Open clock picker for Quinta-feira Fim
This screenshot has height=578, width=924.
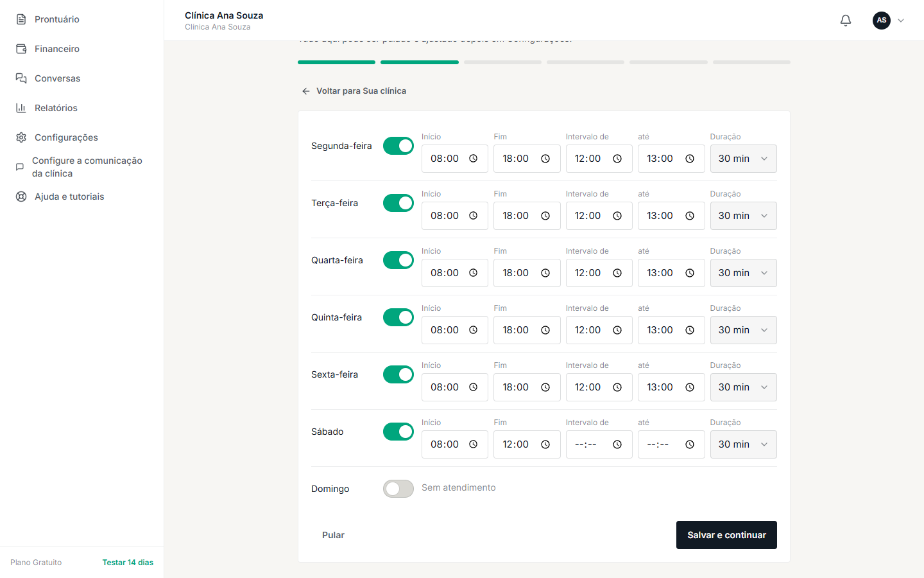coord(545,330)
